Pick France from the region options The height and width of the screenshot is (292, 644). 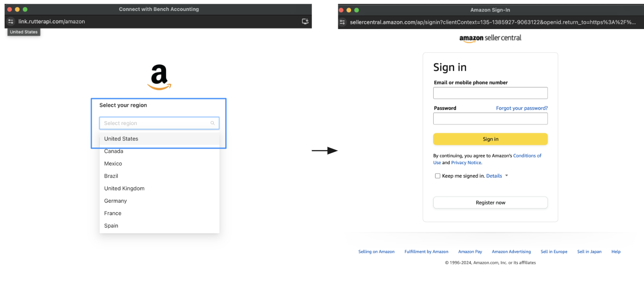(x=159, y=213)
